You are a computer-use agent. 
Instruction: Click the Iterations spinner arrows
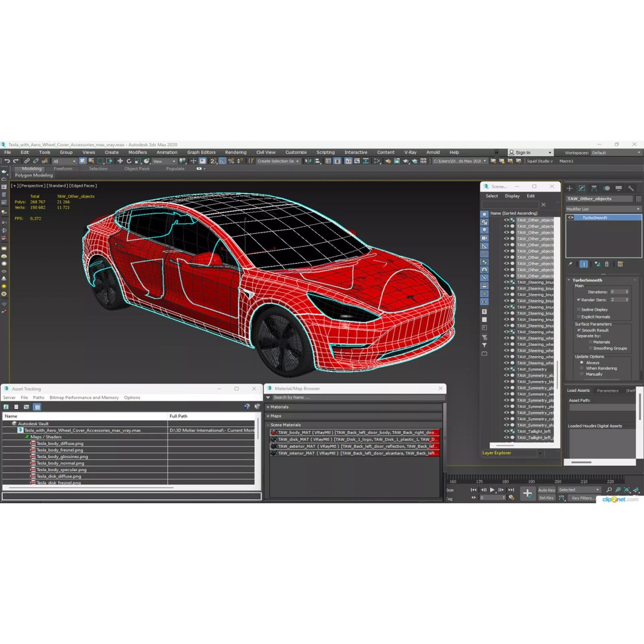[x=627, y=292]
